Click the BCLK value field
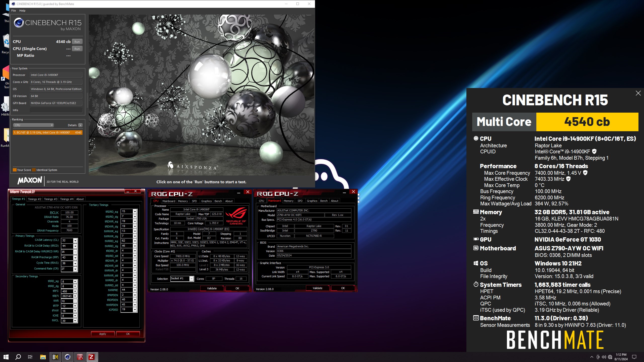This screenshot has height=362, width=644. click(69, 212)
